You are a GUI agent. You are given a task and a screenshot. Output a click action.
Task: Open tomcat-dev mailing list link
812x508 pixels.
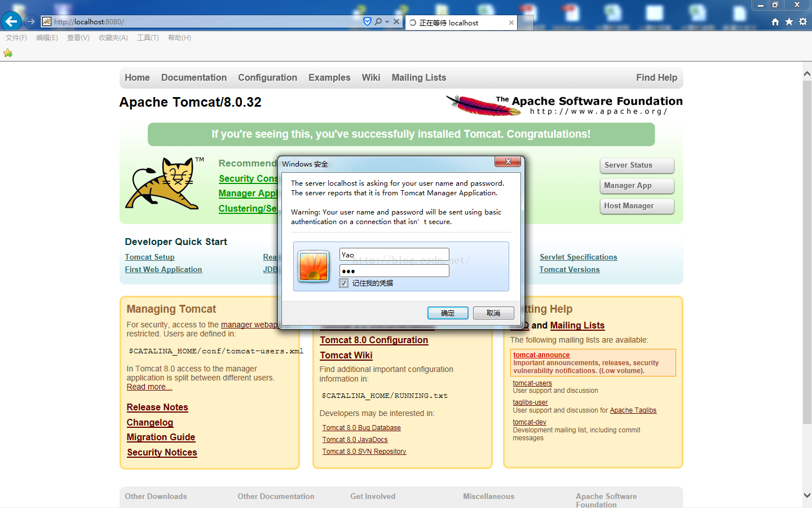[529, 422]
